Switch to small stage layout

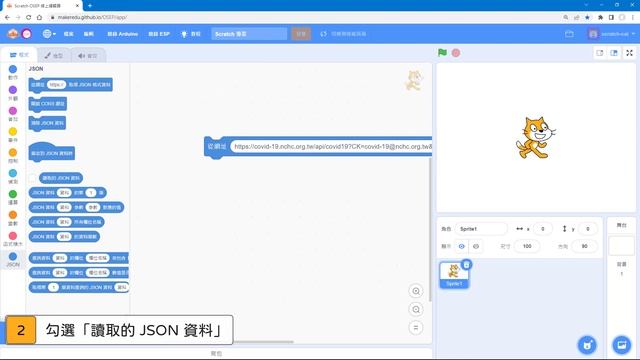point(600,53)
